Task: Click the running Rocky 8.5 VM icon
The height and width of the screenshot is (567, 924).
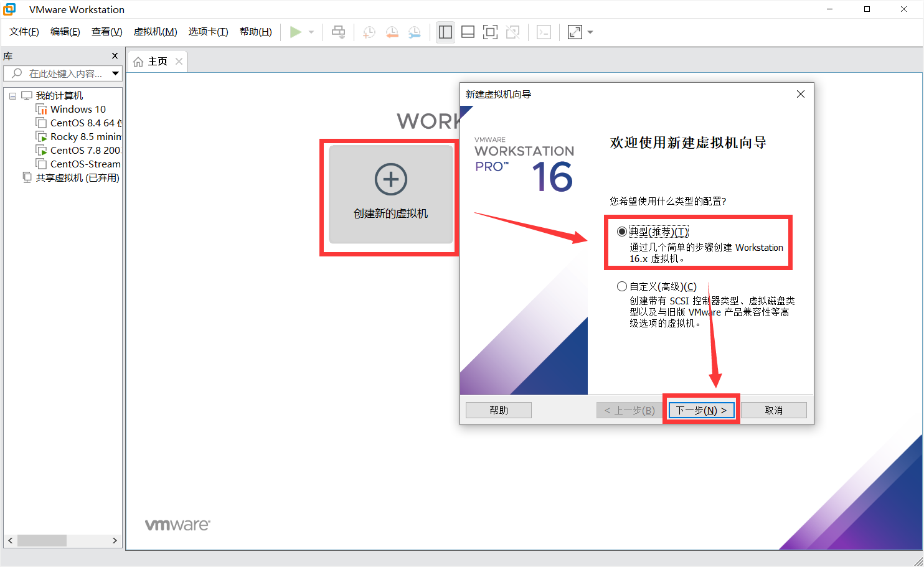Action: 42,137
